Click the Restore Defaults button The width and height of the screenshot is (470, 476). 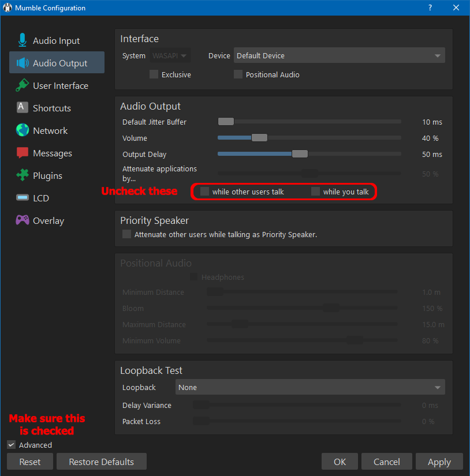coord(101,462)
